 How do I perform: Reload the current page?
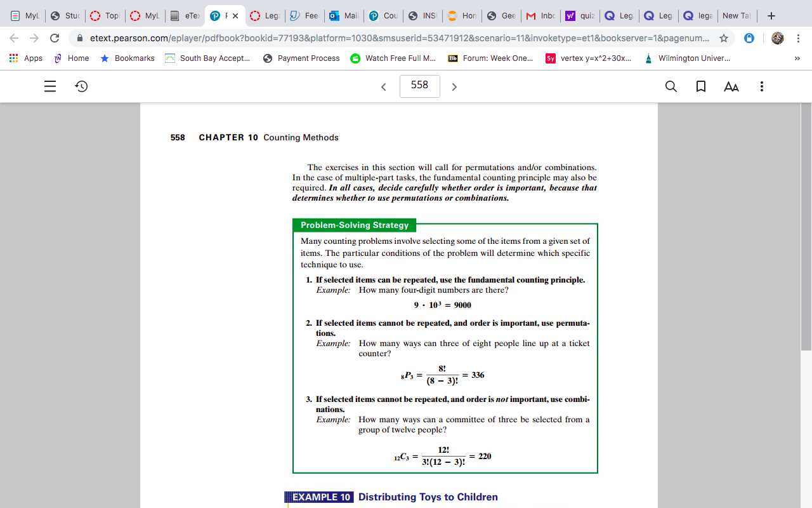55,38
